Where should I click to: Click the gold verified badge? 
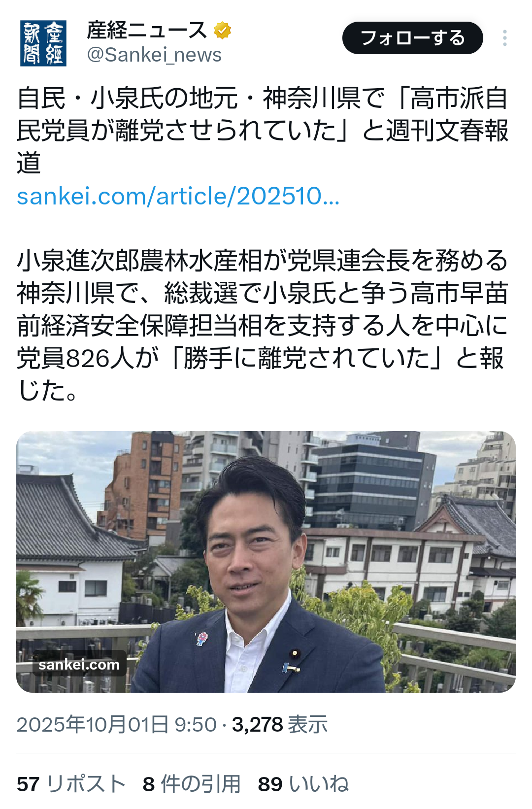[223, 31]
